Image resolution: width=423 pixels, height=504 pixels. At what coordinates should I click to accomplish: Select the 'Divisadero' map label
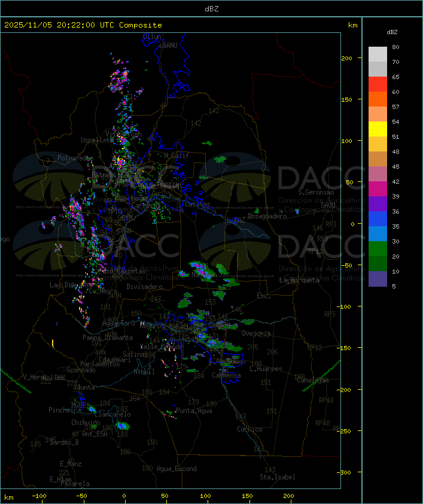click(x=144, y=286)
